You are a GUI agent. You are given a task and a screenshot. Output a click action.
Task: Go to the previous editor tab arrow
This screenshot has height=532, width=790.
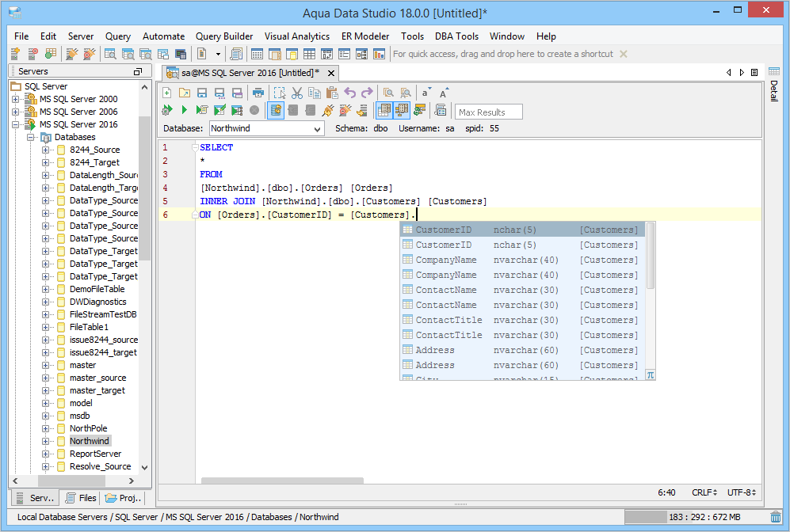pyautogui.click(x=728, y=73)
